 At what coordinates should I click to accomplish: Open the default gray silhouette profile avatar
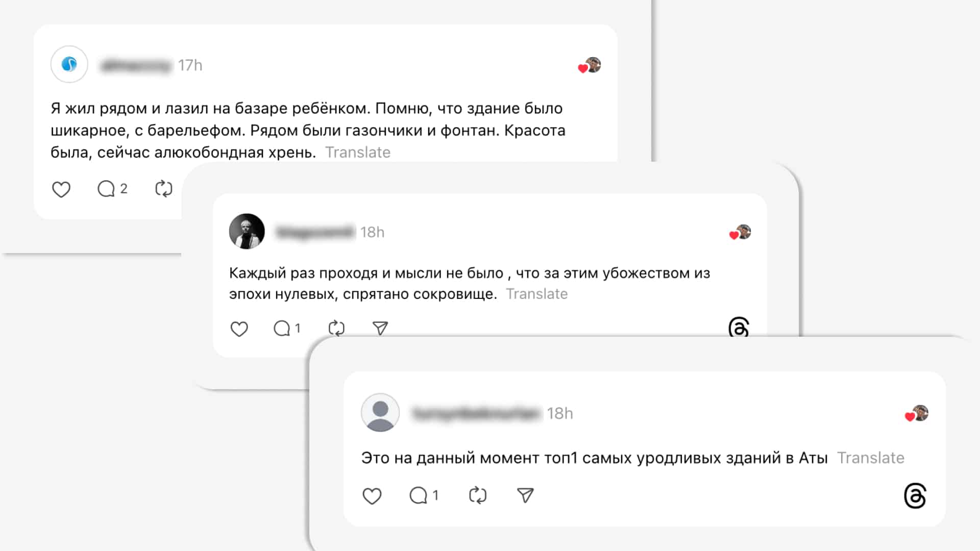pos(380,413)
